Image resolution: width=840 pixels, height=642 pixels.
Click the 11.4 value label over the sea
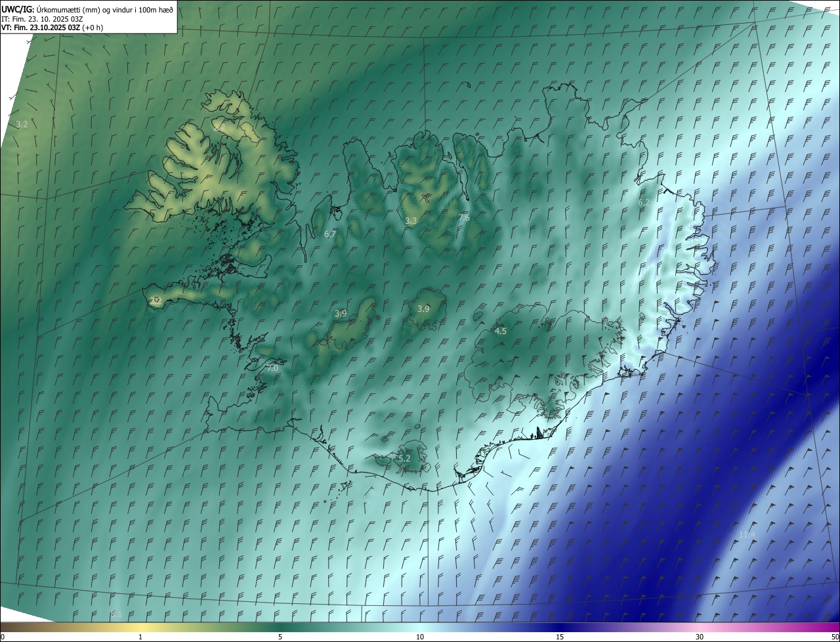[x=747, y=535]
